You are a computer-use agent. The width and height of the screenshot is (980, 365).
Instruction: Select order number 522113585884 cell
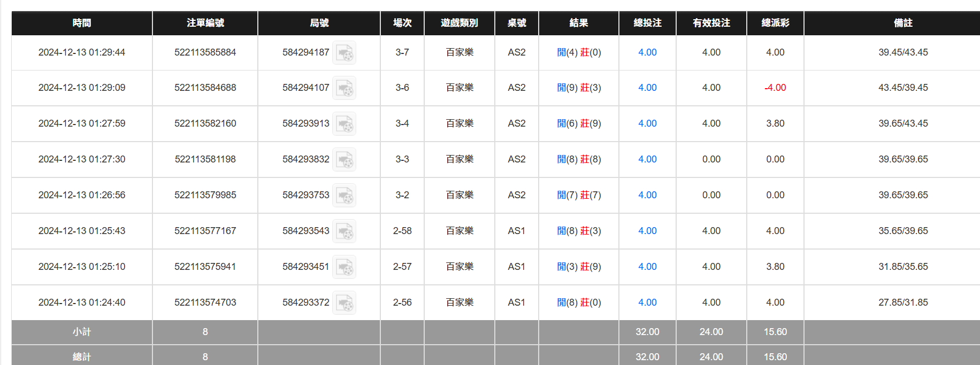(205, 52)
